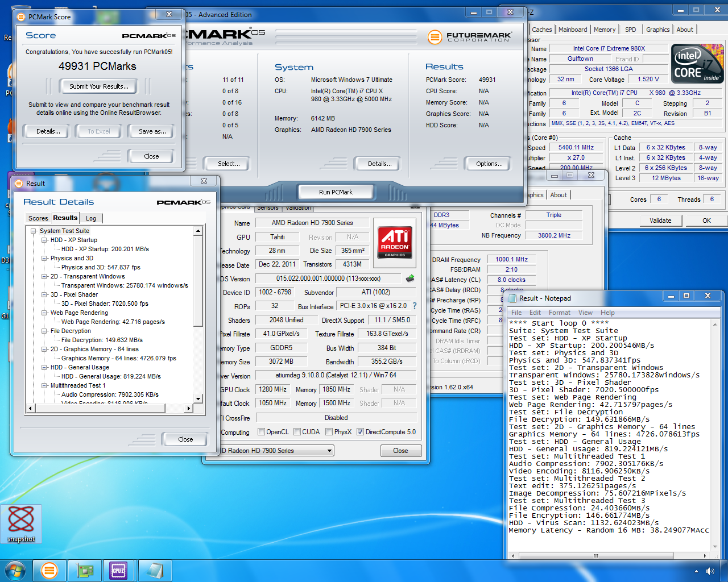Close the PCMark Score window with X
This screenshot has width=728, height=582.
click(x=169, y=14)
